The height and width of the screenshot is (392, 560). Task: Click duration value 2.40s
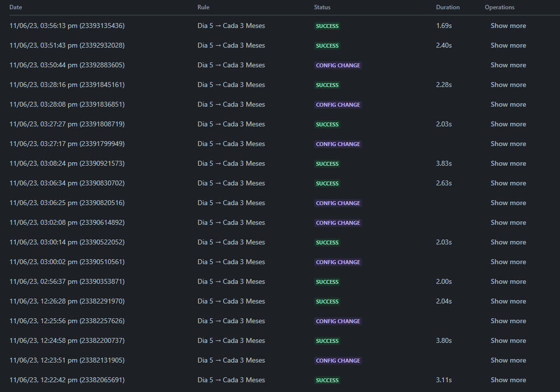443,45
